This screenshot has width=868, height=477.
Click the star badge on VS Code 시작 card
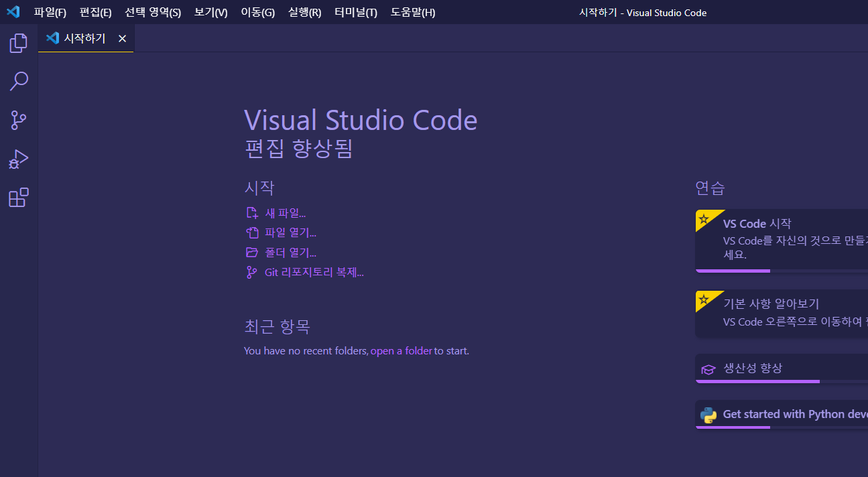tap(704, 218)
